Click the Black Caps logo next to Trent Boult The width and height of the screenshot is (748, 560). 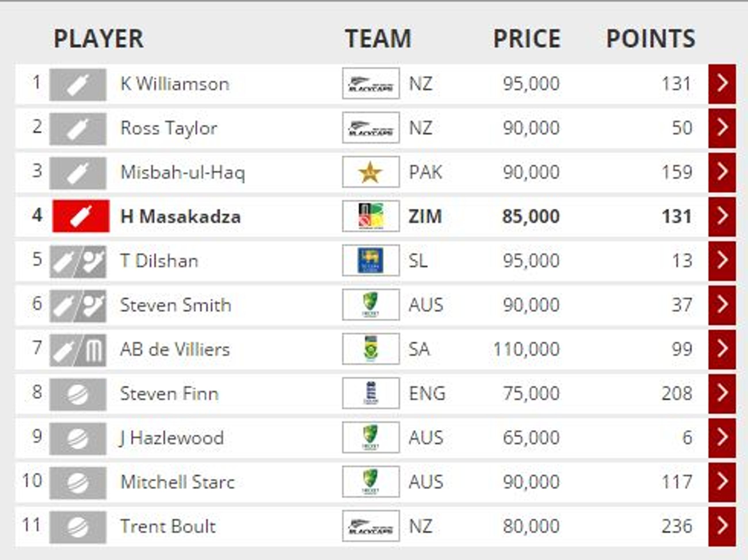coord(371,526)
